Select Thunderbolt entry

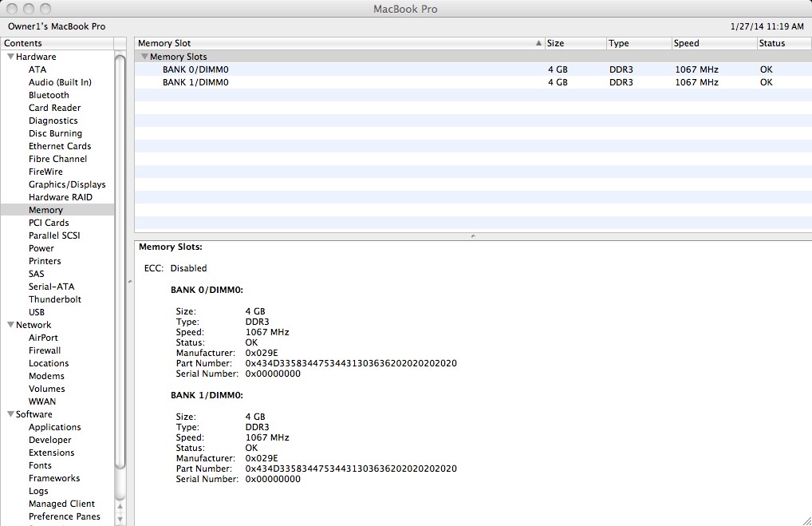(55, 299)
